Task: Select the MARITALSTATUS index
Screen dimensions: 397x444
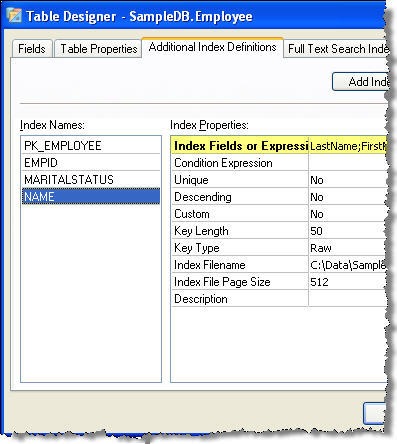Action: point(91,179)
